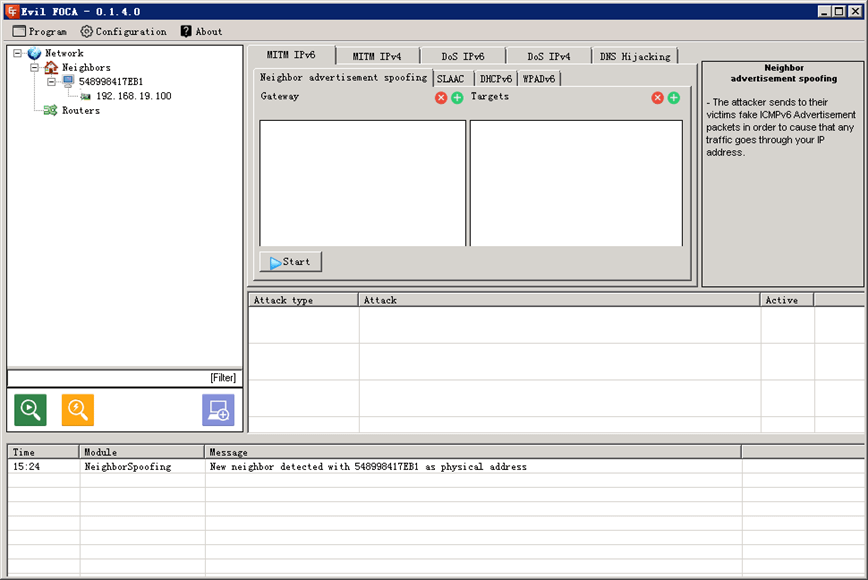Select the Neighbor advertisement spoofing subtab
Viewport: 868px width, 580px height.
click(x=343, y=77)
